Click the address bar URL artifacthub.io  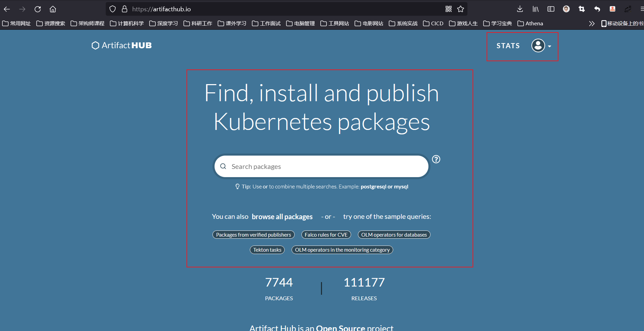tap(162, 9)
